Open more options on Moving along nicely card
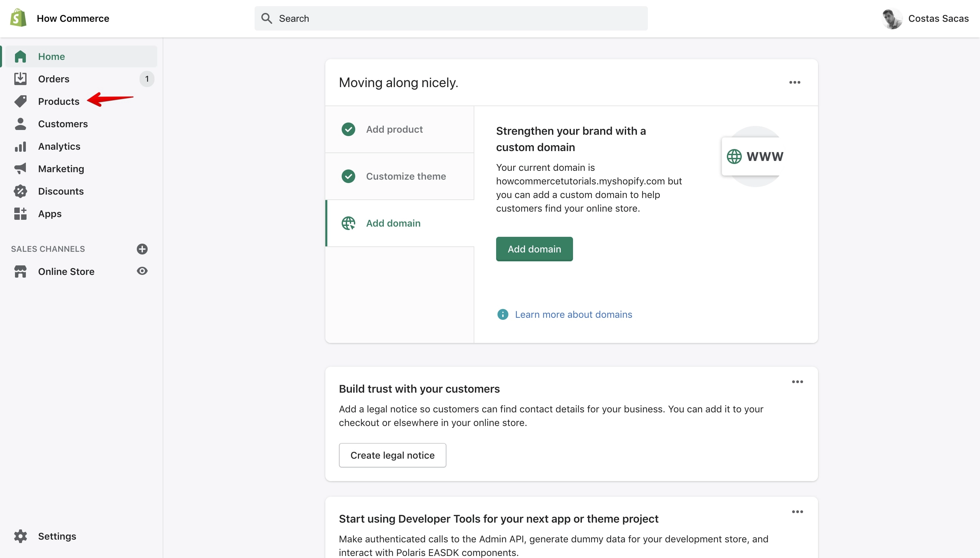This screenshot has width=980, height=558. 795,82
